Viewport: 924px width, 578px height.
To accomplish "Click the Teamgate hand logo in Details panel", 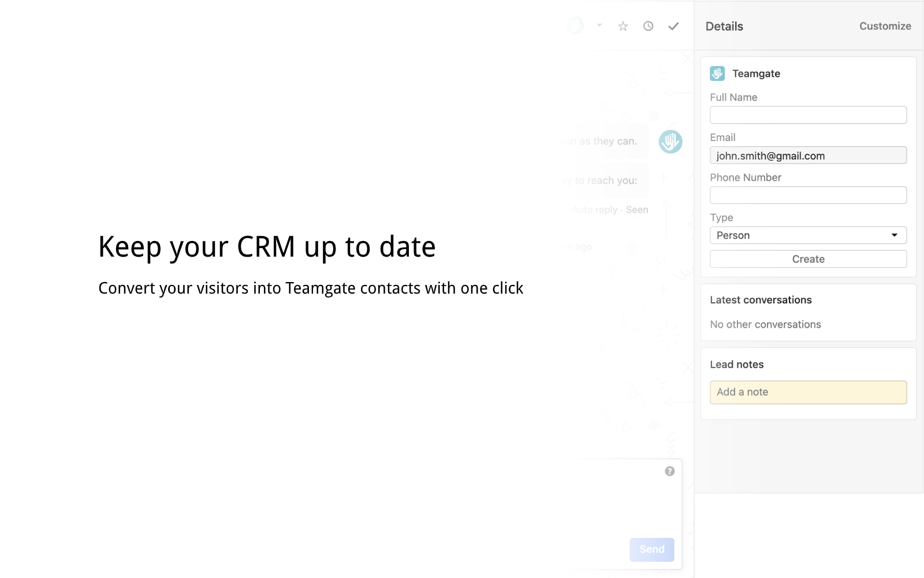I will 717,73.
